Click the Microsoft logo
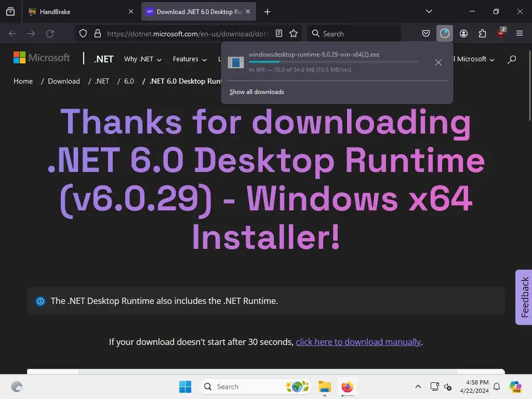532x399 pixels. point(42,58)
